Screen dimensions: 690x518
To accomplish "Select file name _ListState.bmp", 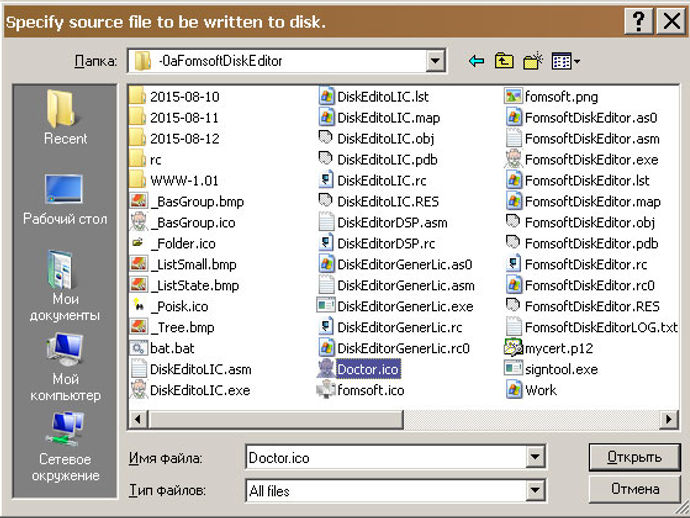I will click(x=195, y=285).
